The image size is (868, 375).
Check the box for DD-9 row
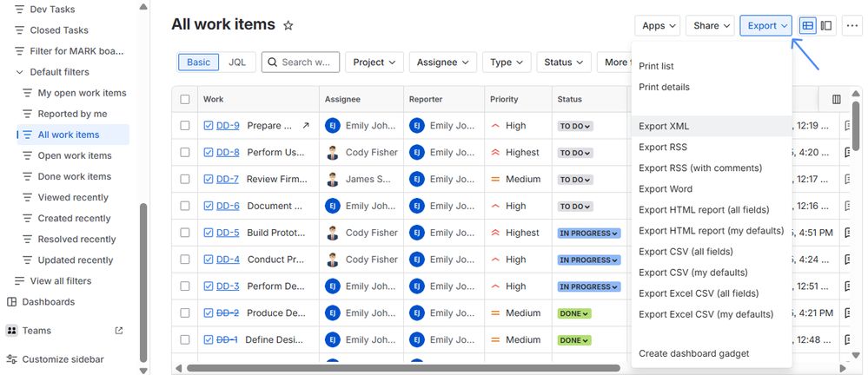click(185, 126)
